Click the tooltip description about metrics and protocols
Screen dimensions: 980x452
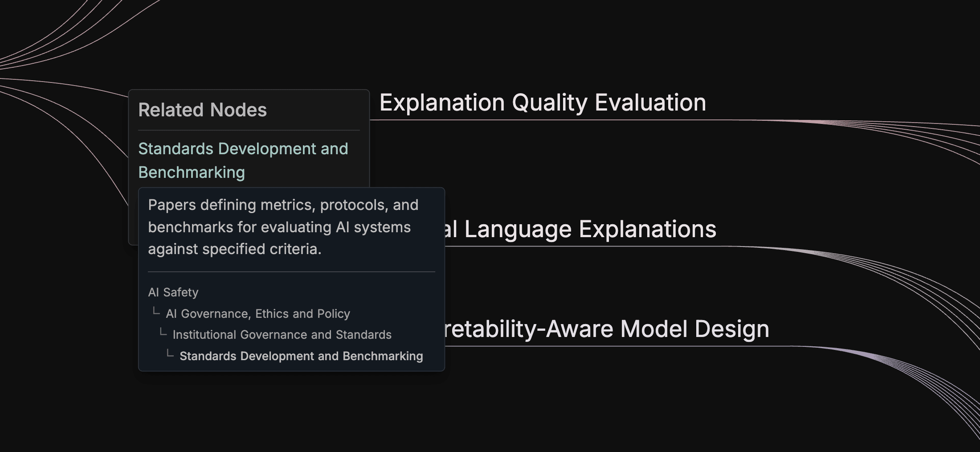[x=283, y=227]
